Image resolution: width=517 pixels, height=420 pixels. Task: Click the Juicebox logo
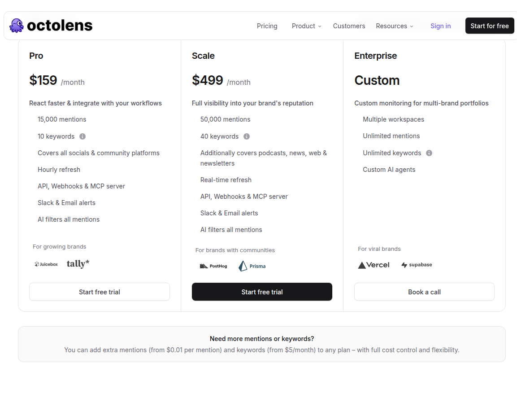(x=46, y=264)
